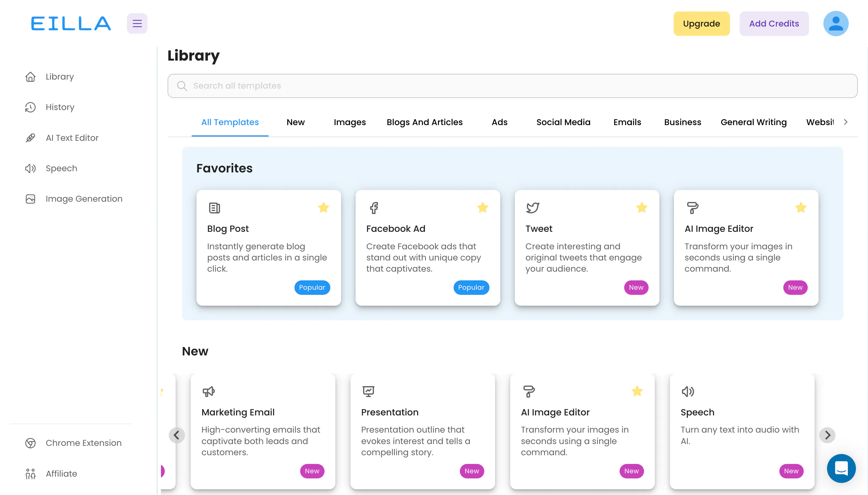868x495 pixels.
Task: Click the History clock icon
Action: pos(30,107)
